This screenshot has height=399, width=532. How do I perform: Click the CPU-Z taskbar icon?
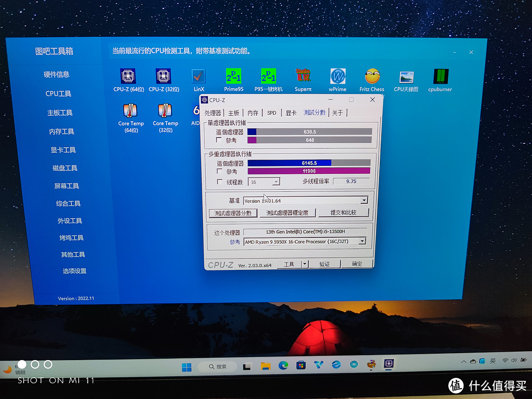(x=389, y=364)
